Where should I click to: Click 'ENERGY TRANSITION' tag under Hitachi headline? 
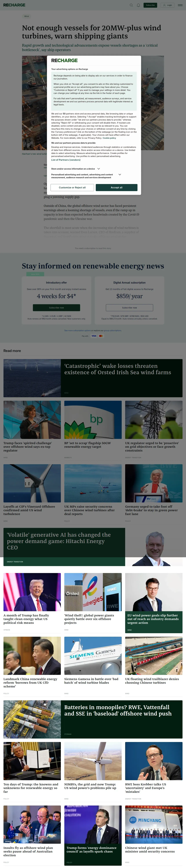click(x=15, y=562)
